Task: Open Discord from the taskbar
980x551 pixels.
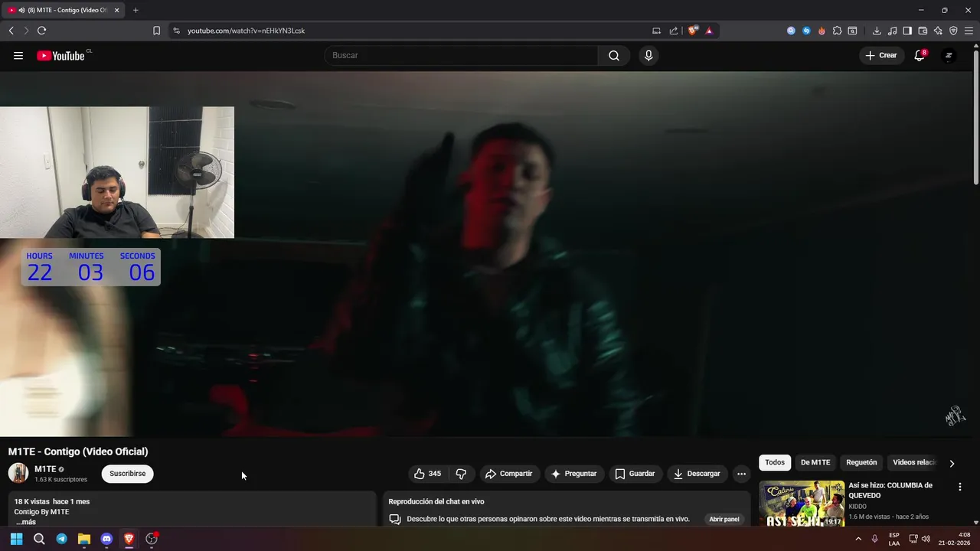Action: (x=106, y=539)
